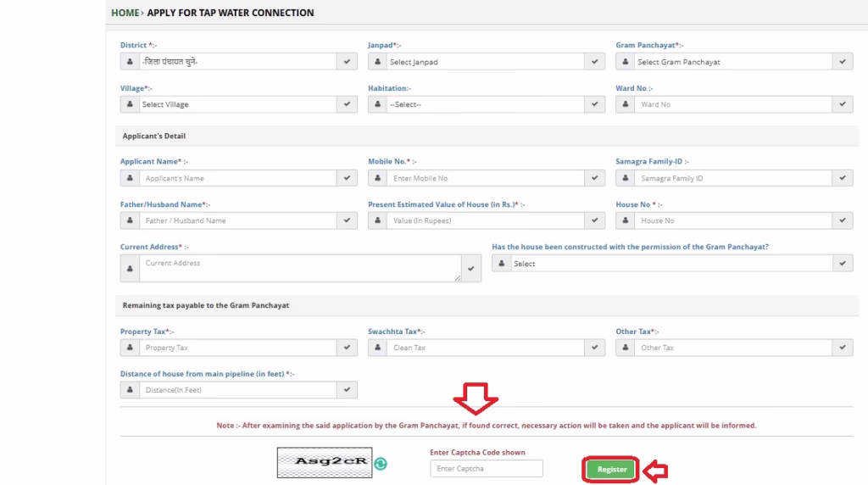Open the Select Janpad dropdown
This screenshot has height=485, width=868.
[x=486, y=61]
